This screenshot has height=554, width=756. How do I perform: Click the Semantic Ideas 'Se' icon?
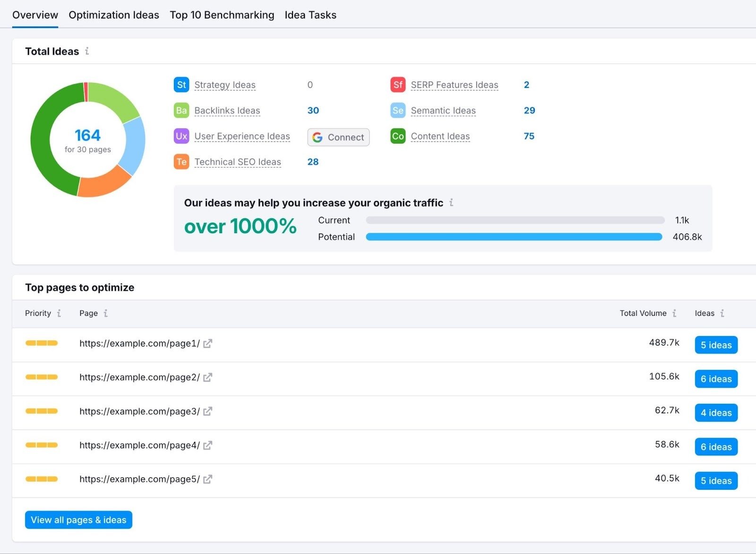point(398,111)
